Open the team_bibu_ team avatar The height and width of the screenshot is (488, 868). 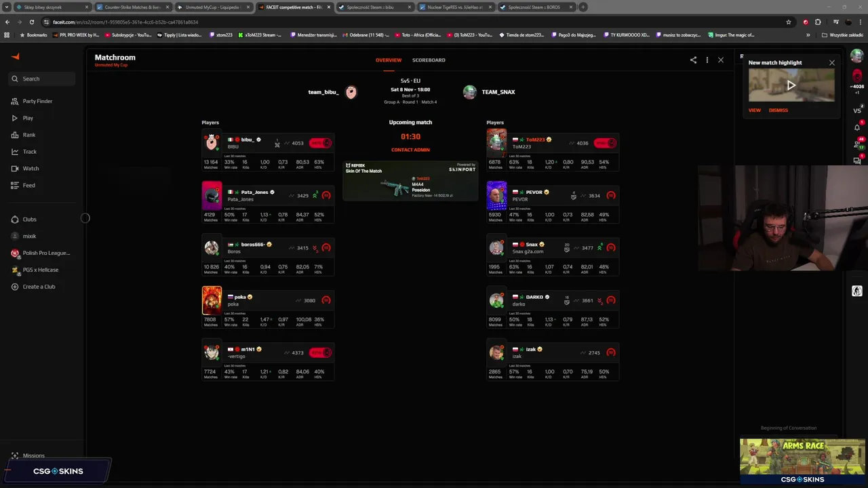pos(351,92)
